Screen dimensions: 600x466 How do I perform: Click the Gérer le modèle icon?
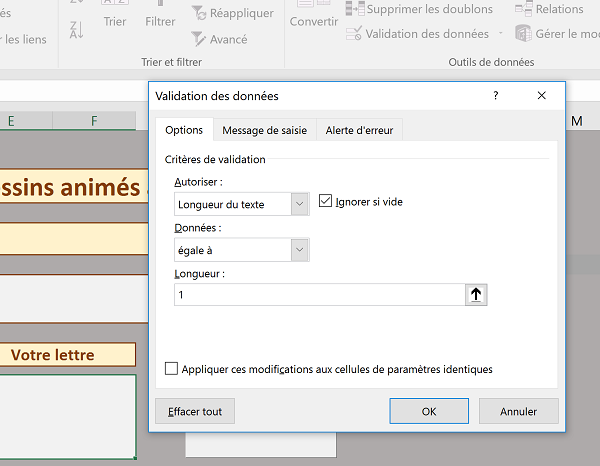click(523, 34)
